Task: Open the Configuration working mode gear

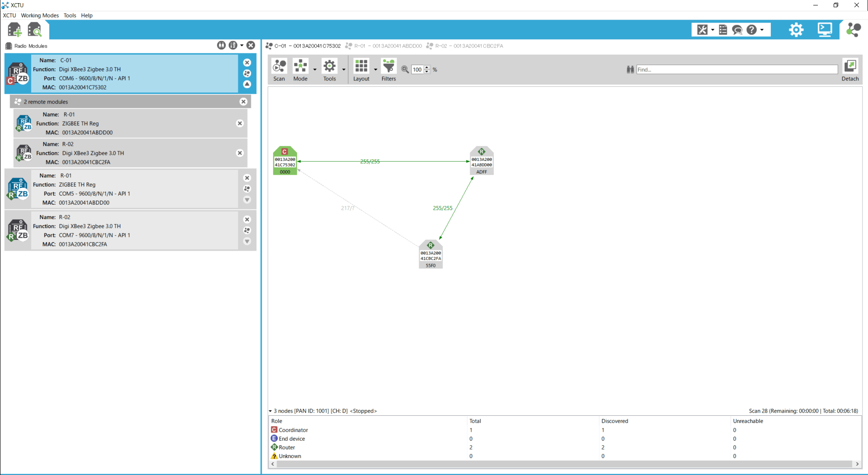Action: click(x=796, y=30)
